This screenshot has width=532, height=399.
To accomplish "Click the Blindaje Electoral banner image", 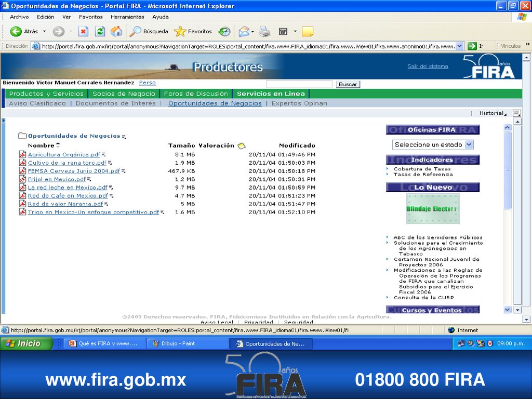I will (x=433, y=209).
